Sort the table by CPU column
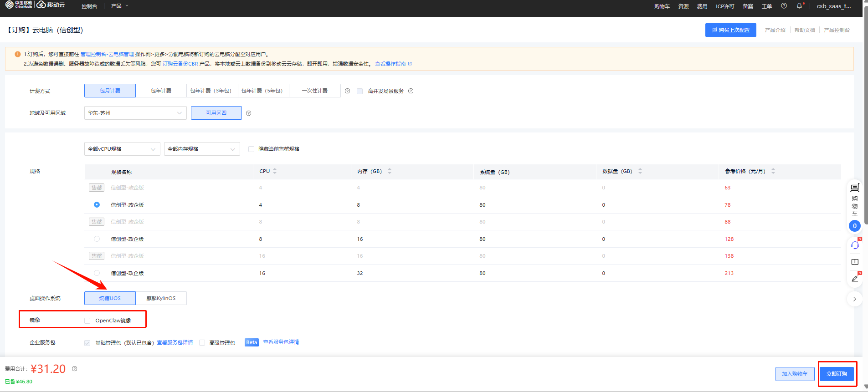868x392 pixels. (x=275, y=171)
